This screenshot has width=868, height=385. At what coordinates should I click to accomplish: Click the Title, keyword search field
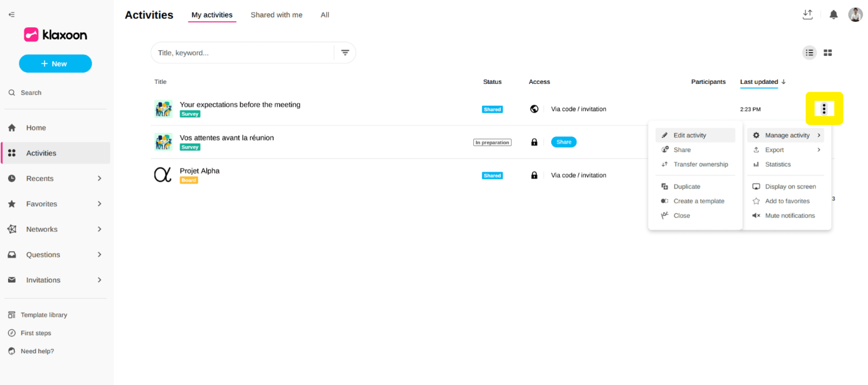pyautogui.click(x=243, y=53)
